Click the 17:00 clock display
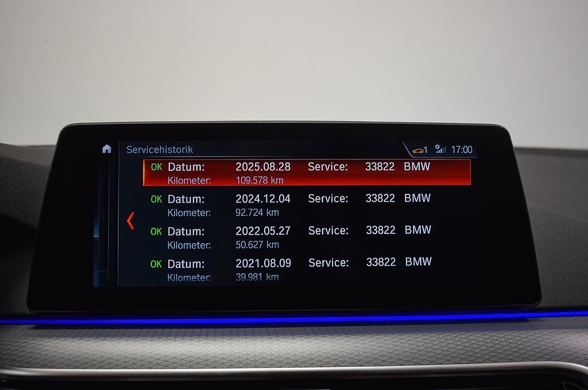The width and height of the screenshot is (588, 390). pos(462,149)
